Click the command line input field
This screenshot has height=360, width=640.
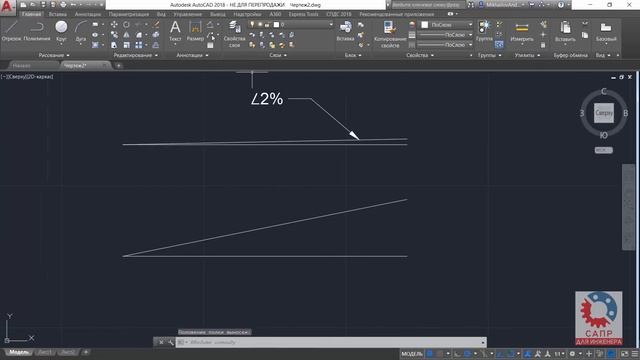point(331,342)
